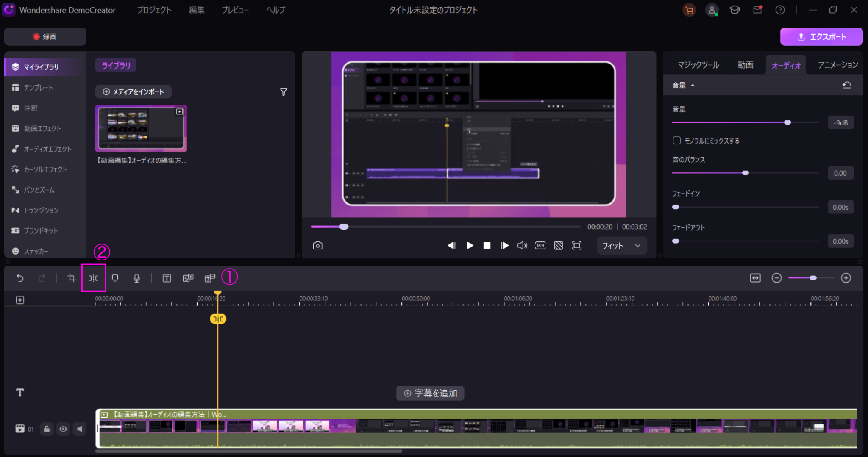Screen dimensions: 868x457
Task: Click the microphone voice-over icon
Action: point(136,278)
